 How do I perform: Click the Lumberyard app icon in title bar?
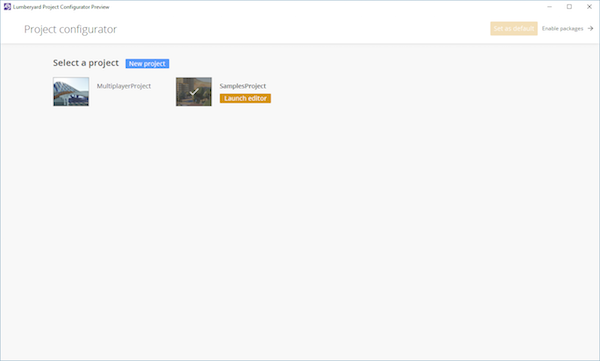coord(7,7)
